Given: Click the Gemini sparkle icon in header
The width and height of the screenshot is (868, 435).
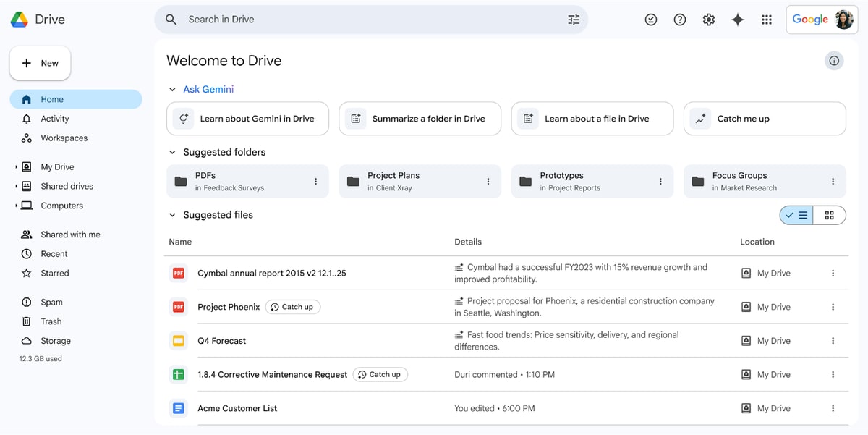Looking at the screenshot, I should click(x=737, y=20).
